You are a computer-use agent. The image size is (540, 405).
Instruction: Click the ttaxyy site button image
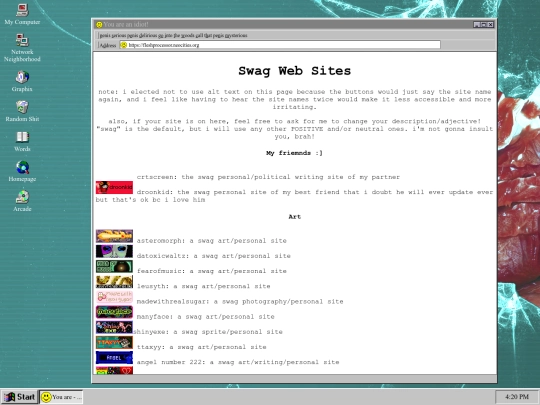[x=114, y=342]
